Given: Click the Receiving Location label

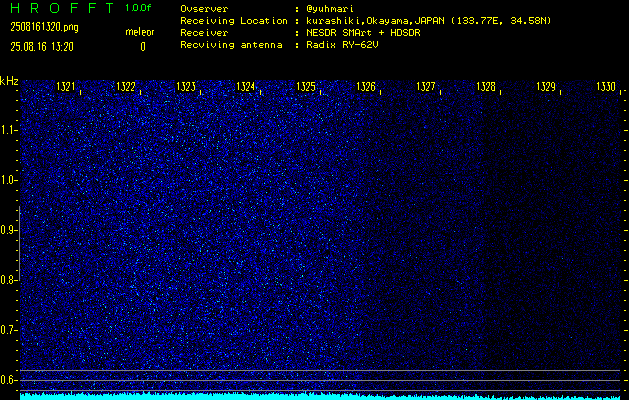Looking at the screenshot, I should 234,21.
